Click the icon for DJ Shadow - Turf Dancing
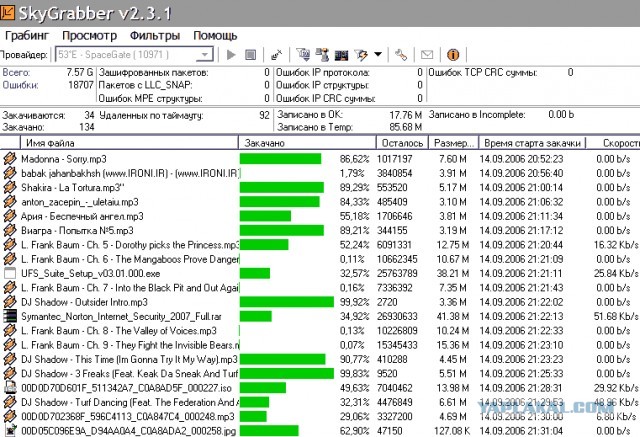 [x=10, y=402]
